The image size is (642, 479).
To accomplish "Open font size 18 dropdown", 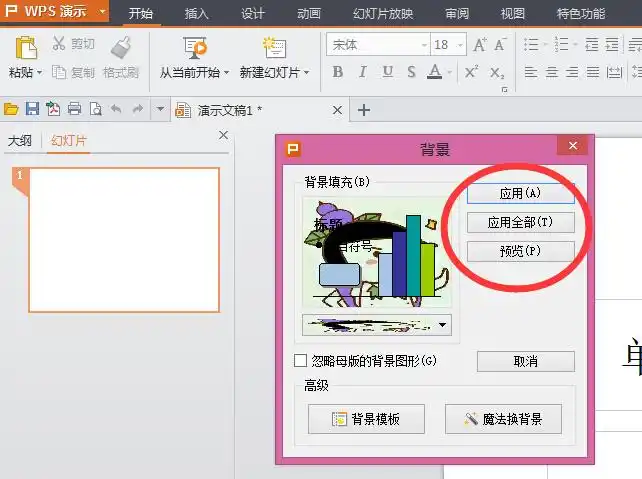I will (461, 45).
